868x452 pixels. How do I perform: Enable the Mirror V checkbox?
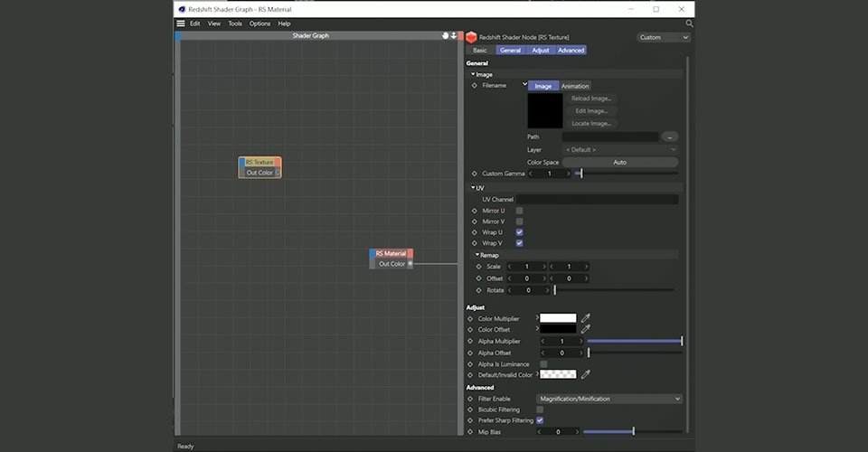pos(519,221)
